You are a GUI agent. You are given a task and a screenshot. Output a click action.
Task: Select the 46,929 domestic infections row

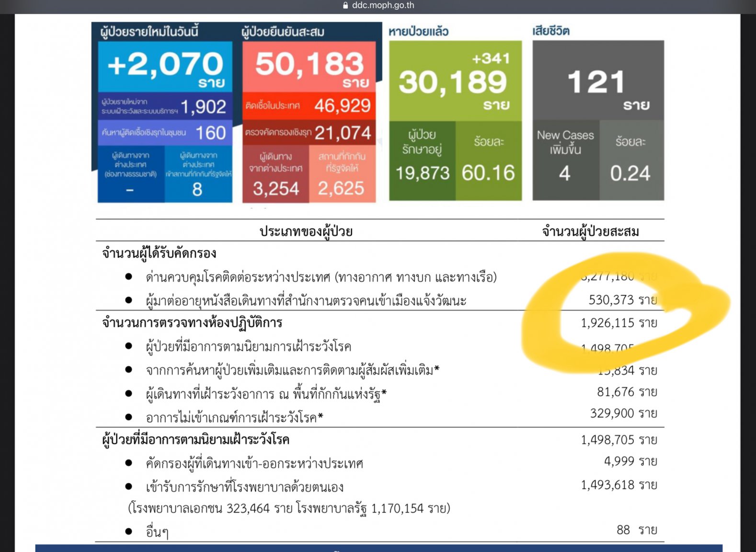309,106
